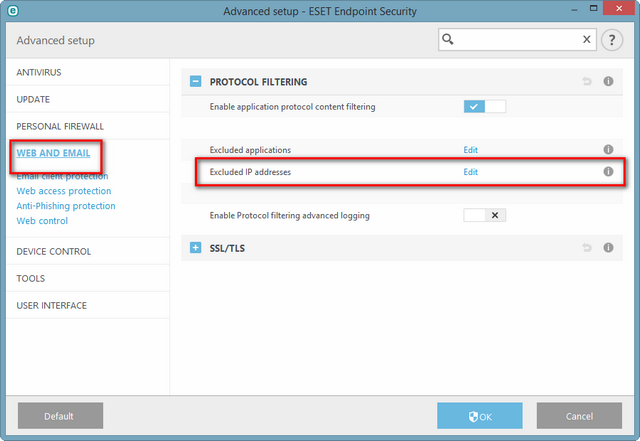Open info icon for SSL/TLS section
The image size is (640, 441).
point(608,247)
